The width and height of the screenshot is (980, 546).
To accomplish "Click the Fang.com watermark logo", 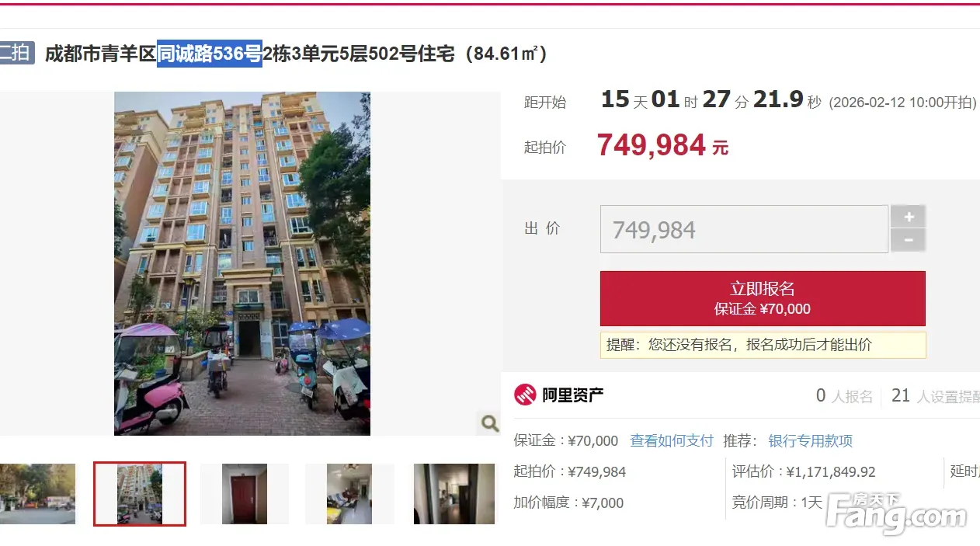I will coord(897,513).
